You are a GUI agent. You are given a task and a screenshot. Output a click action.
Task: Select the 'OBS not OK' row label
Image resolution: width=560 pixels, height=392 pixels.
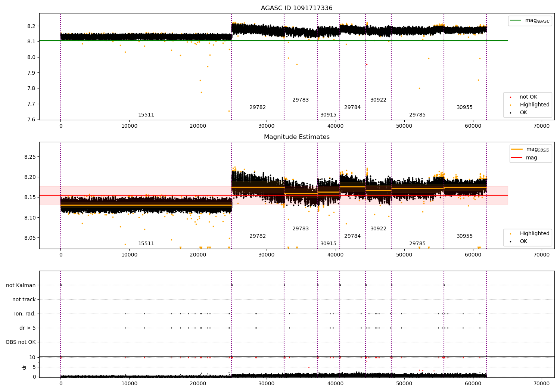coord(21,342)
